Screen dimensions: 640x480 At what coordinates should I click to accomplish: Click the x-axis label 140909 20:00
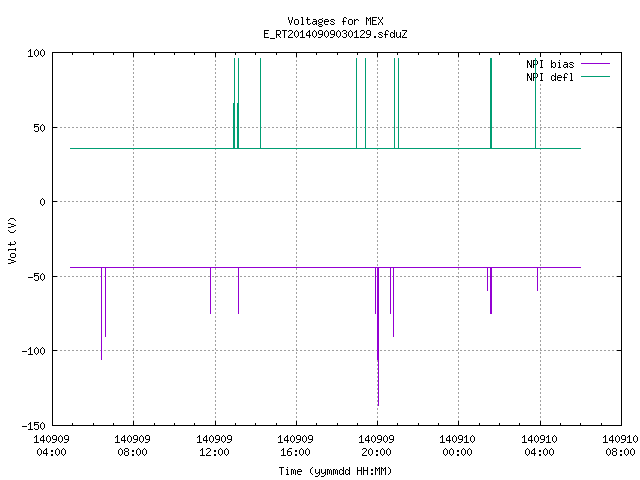376,446
